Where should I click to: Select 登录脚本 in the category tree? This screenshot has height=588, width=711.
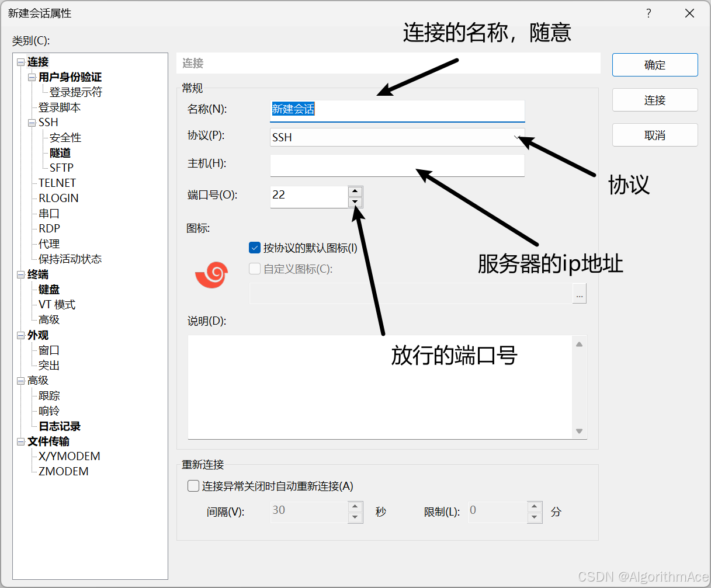point(60,107)
